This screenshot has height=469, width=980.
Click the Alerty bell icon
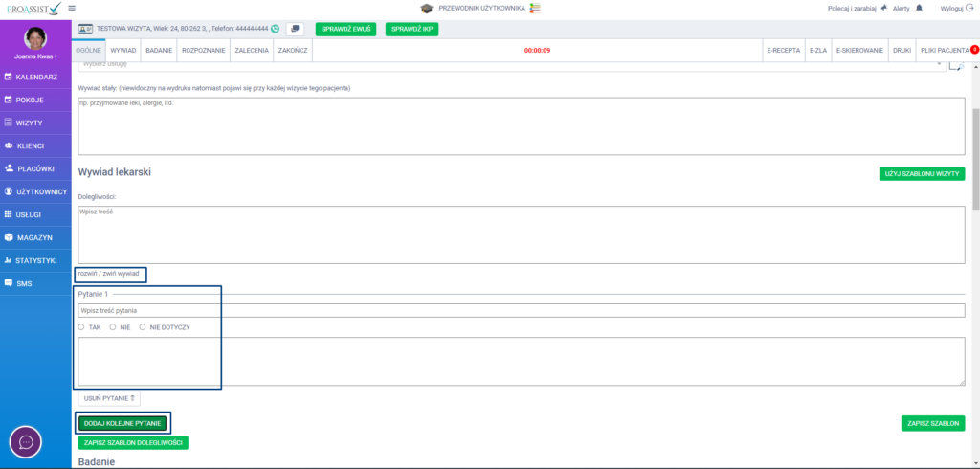coord(917,8)
